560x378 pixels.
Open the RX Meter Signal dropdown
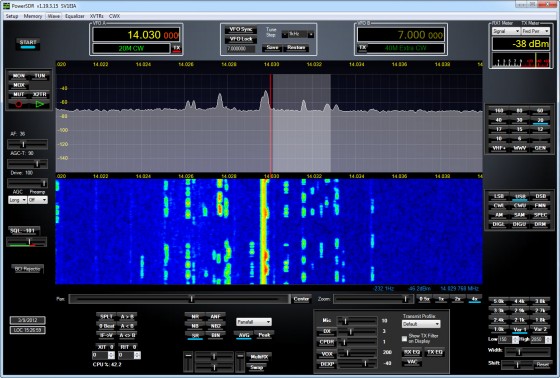coord(506,31)
